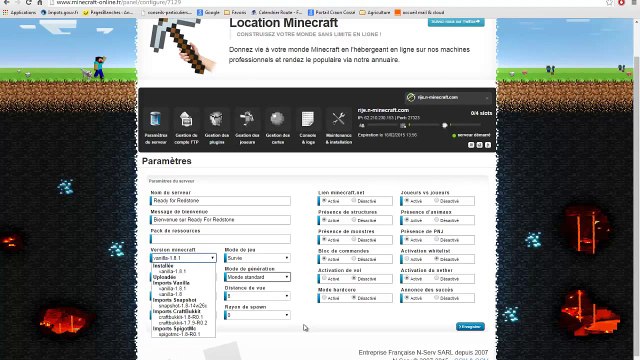The image size is (640, 360).
Task: Open the Rayon de spawn dropdown
Action: click(x=258, y=315)
